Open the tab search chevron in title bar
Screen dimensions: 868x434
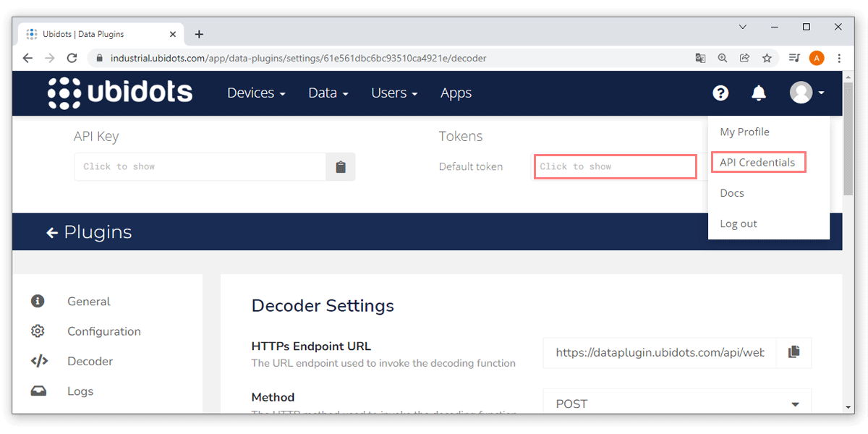742,27
